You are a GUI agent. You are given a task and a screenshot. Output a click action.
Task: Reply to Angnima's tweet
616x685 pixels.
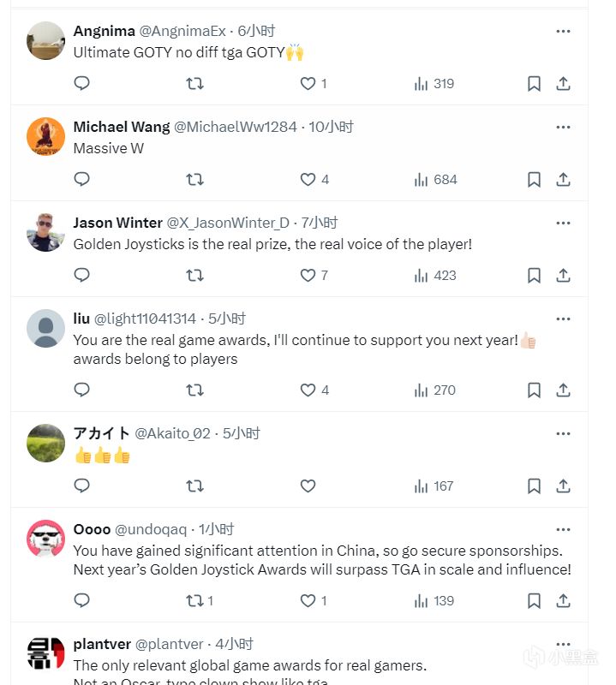tap(82, 84)
